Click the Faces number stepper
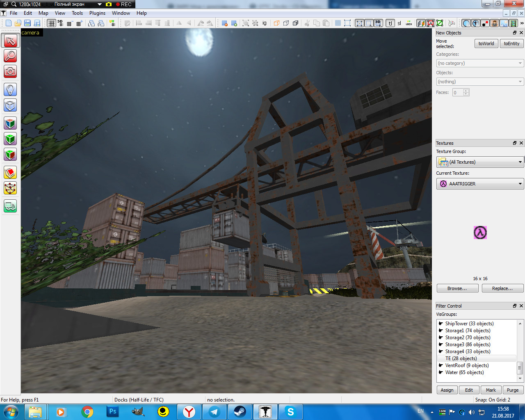The width and height of the screenshot is (525, 420). (x=466, y=92)
